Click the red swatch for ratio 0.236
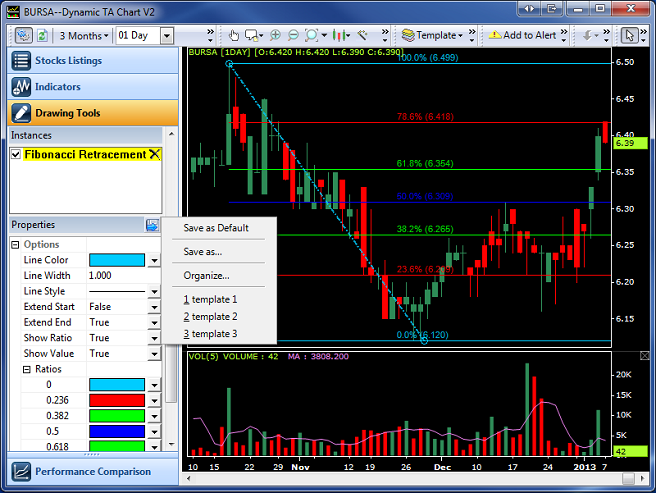This screenshot has height=493, width=656. pyautogui.click(x=117, y=401)
